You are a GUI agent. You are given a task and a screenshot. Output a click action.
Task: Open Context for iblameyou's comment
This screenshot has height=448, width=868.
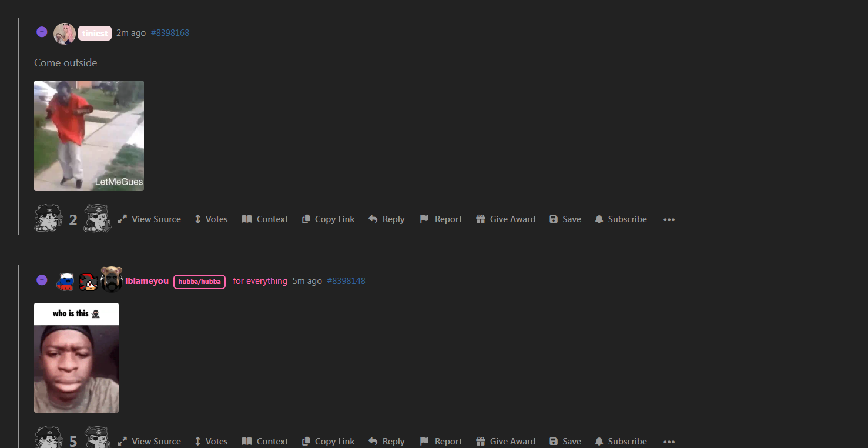click(265, 442)
